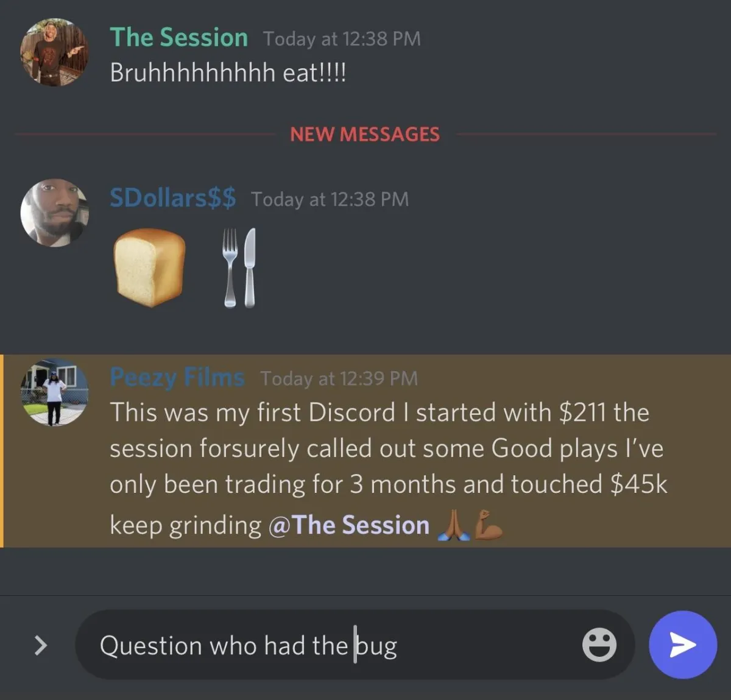Tap The Session username
731x700 pixels.
pyautogui.click(x=178, y=38)
